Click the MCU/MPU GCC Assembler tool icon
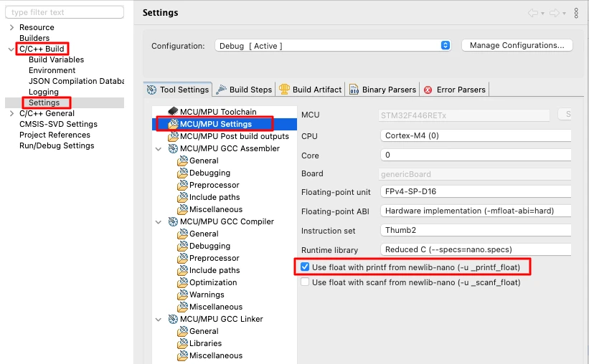This screenshot has width=589, height=364. pos(173,148)
